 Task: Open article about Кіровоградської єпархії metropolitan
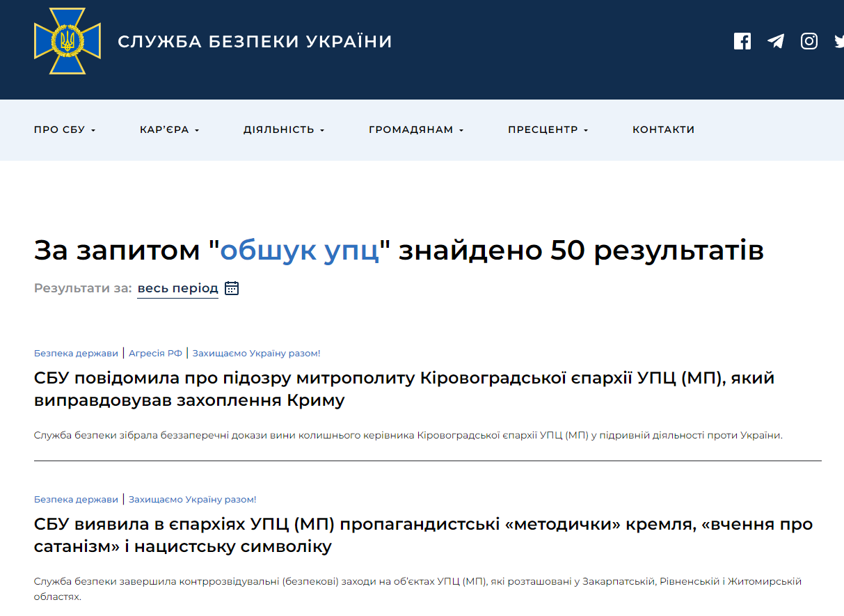pyautogui.click(x=404, y=389)
